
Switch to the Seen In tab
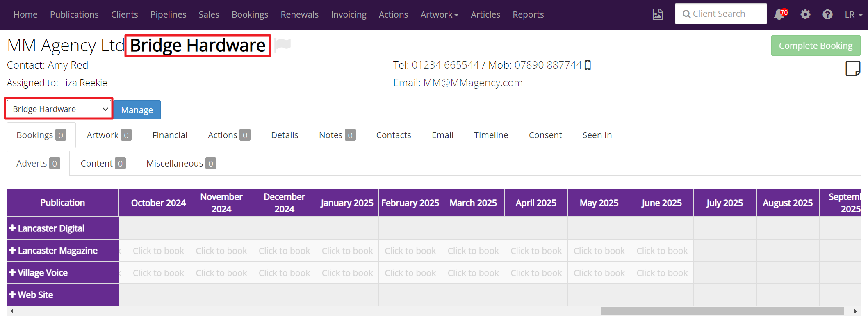click(x=597, y=135)
